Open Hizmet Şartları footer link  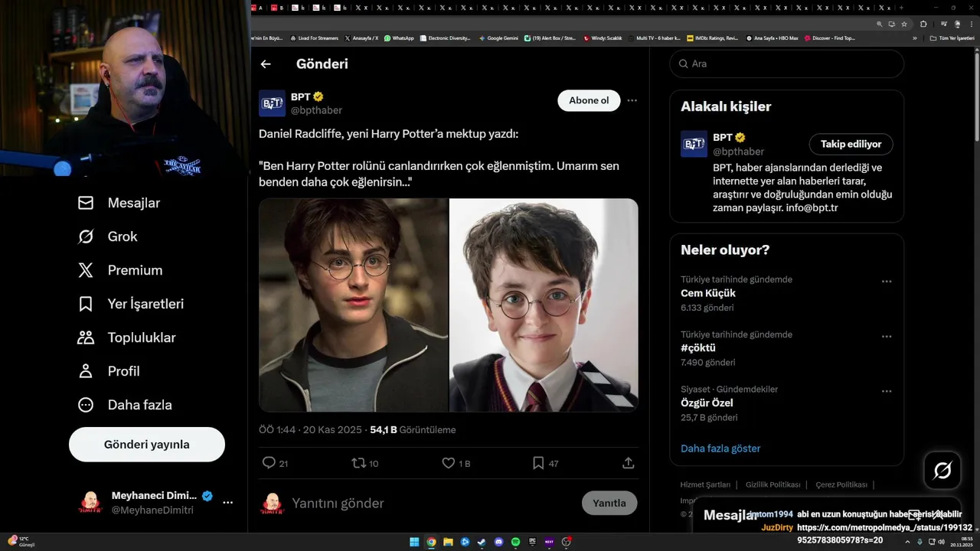pos(705,484)
